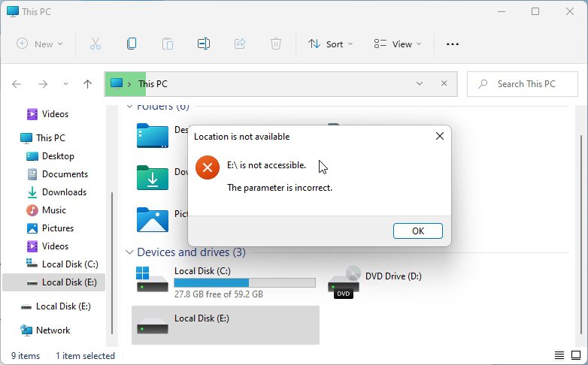Click the stop loading X in address bar
Image resolution: width=588 pixels, height=365 pixels.
click(x=444, y=83)
